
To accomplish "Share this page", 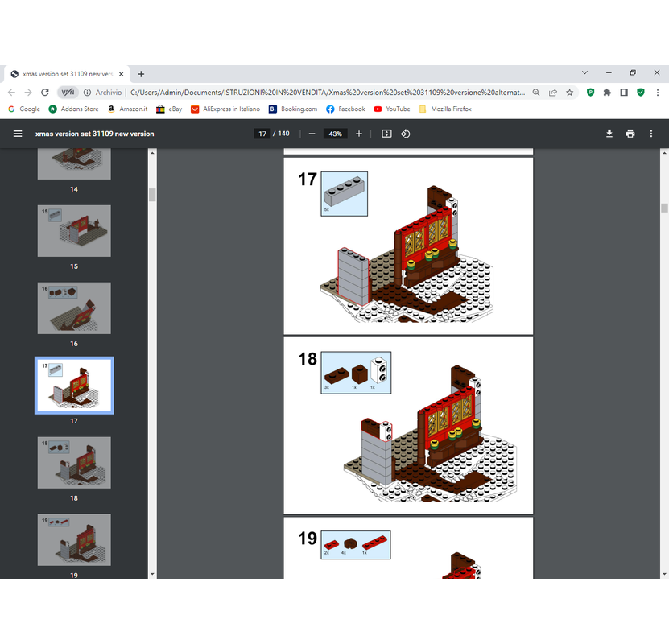I will (553, 93).
